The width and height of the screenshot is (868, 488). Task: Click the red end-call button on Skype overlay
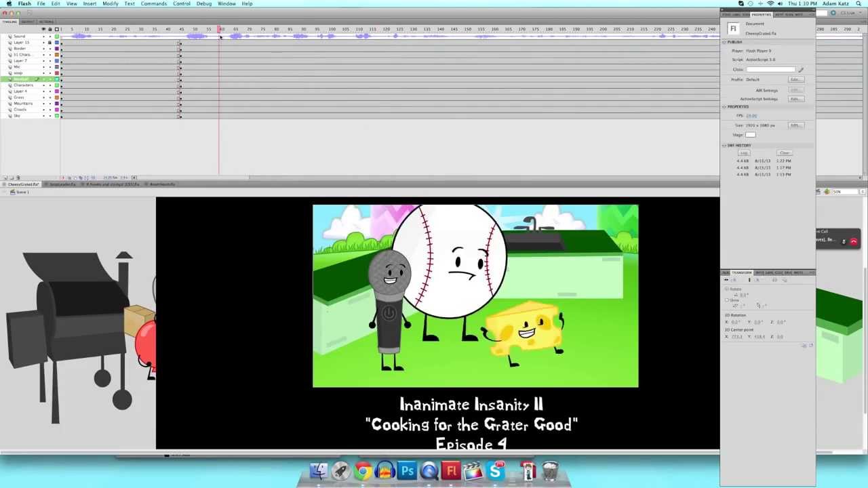854,241
